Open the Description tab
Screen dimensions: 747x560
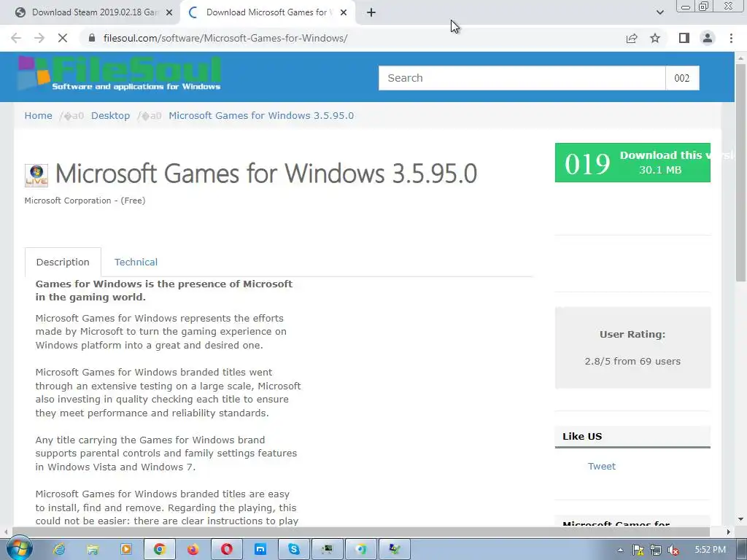pyautogui.click(x=63, y=262)
